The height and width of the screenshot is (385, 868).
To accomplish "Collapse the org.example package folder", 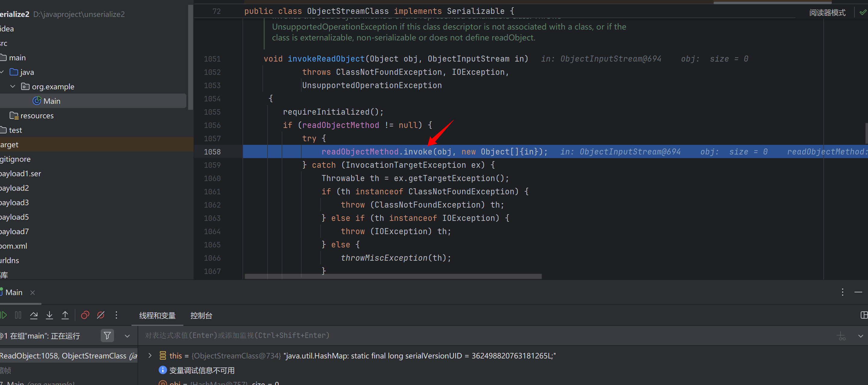I will (x=13, y=87).
